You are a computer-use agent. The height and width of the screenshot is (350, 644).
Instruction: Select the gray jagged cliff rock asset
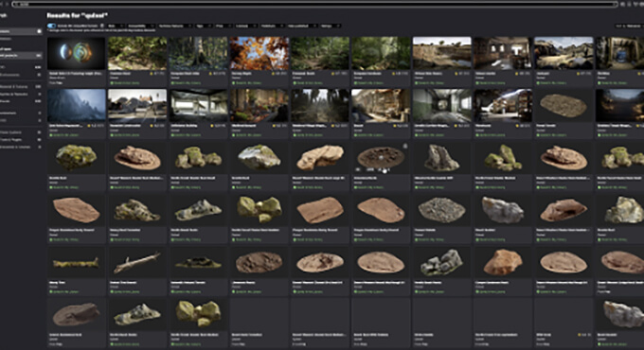pyautogui.click(x=441, y=158)
